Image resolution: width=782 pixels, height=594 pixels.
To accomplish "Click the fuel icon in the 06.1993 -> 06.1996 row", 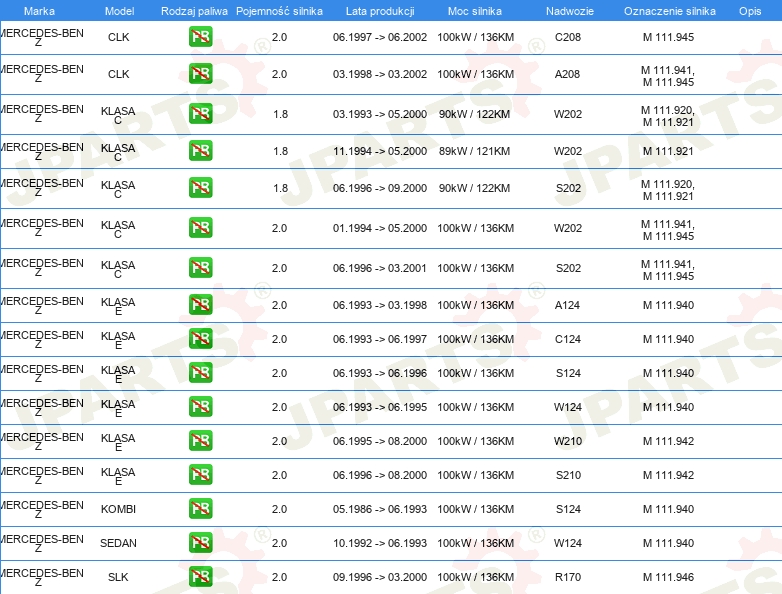I will click(x=200, y=373).
